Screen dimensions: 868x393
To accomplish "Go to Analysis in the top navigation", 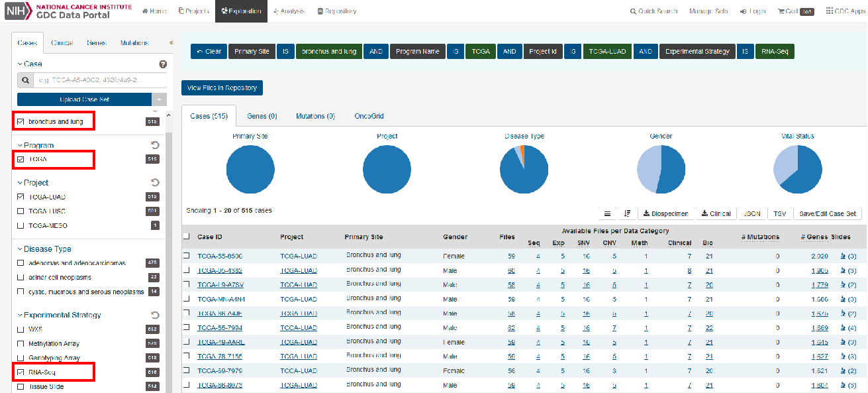I will pos(289,11).
